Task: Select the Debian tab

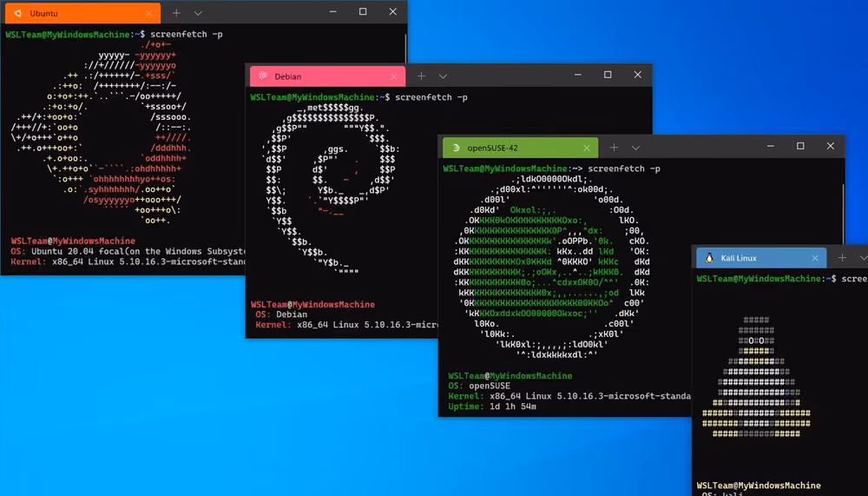Action: 327,76
